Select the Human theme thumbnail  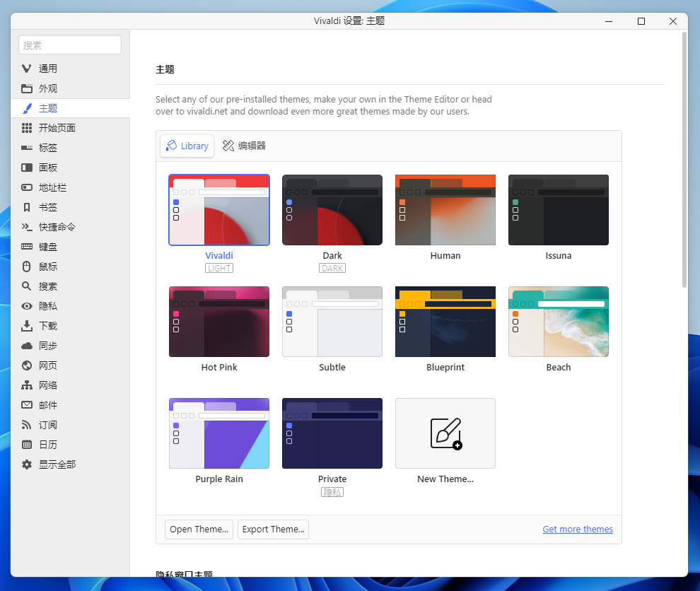coord(445,210)
